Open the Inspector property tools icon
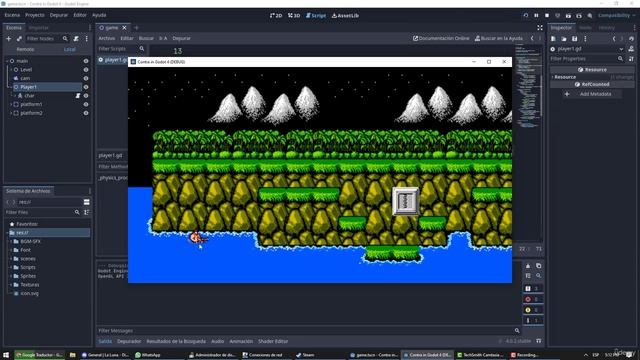Screen dimensions: 640x360 click(631, 59)
